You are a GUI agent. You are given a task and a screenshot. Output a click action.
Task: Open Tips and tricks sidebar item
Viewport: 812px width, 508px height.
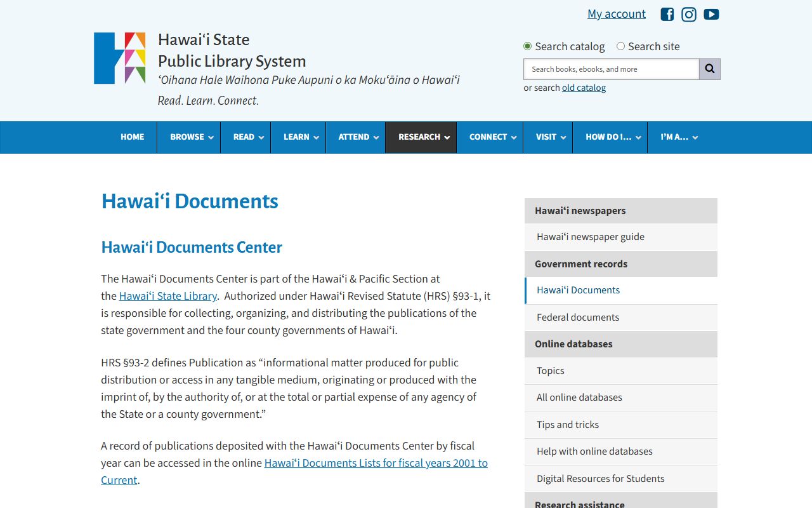(621, 425)
